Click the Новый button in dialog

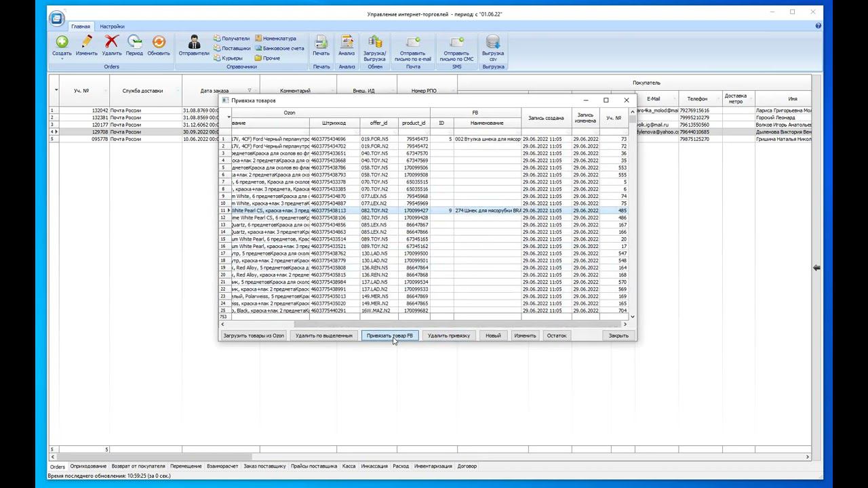[x=493, y=335]
